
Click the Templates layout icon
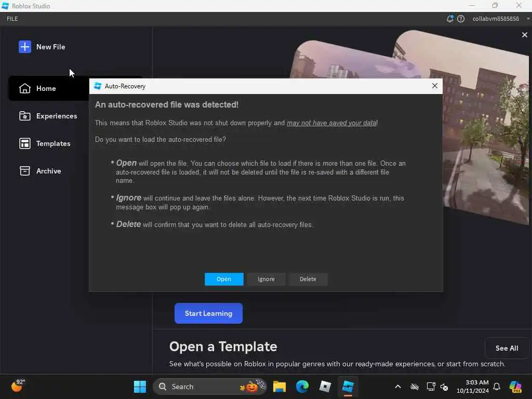point(25,143)
